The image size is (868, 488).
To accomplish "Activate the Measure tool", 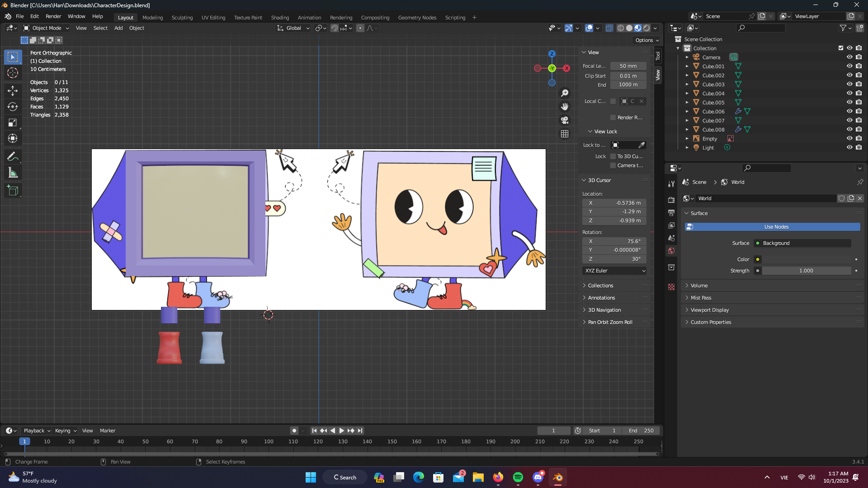I will pos(13,173).
